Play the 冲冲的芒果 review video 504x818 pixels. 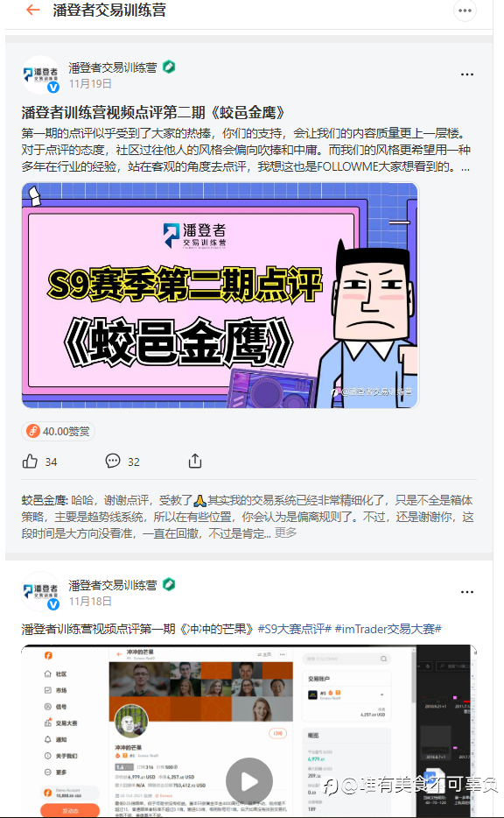[249, 781]
